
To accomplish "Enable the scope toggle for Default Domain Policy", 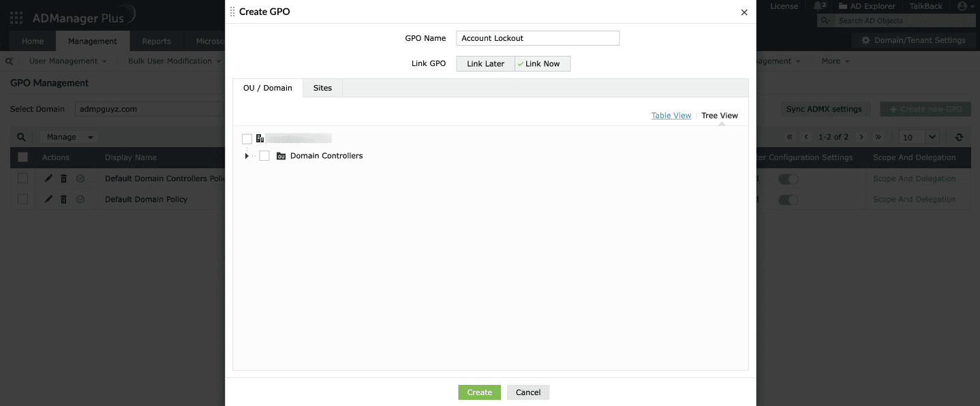I will [788, 199].
